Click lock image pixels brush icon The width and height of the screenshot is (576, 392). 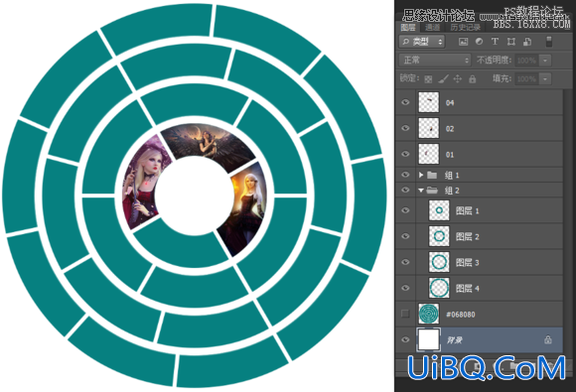443,79
